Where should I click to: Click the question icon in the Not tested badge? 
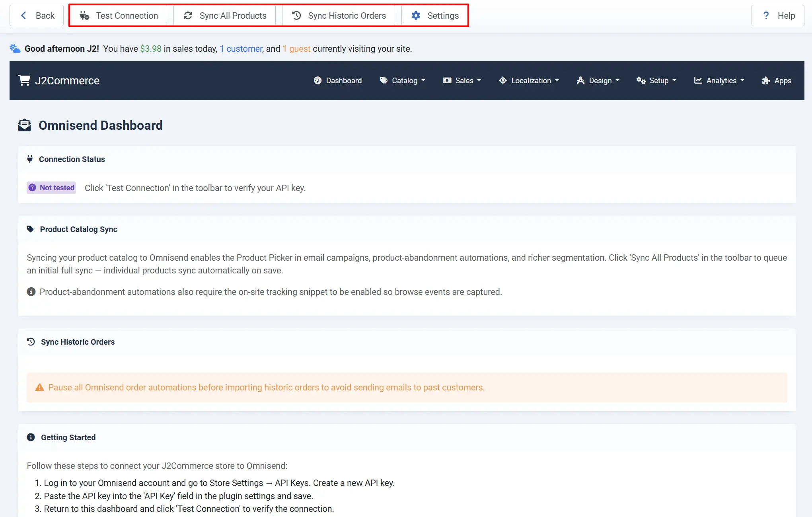tap(32, 187)
